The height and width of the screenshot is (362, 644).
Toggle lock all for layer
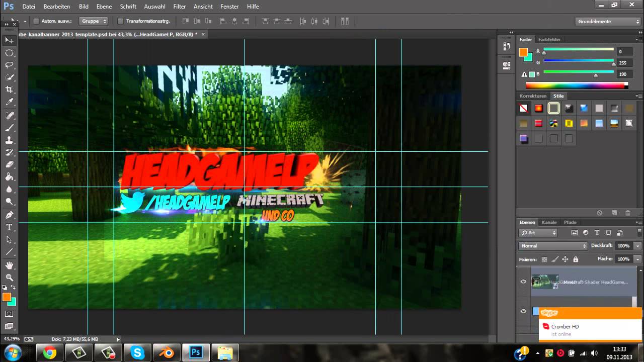576,259
